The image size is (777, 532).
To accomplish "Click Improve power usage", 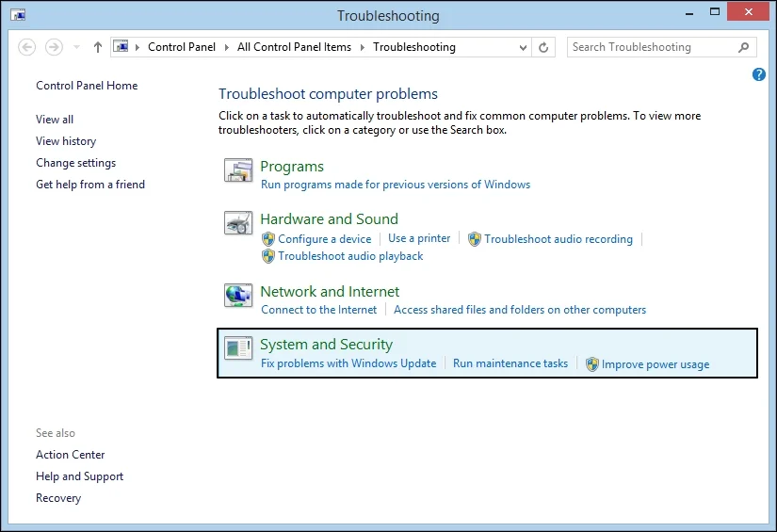I will [x=656, y=364].
